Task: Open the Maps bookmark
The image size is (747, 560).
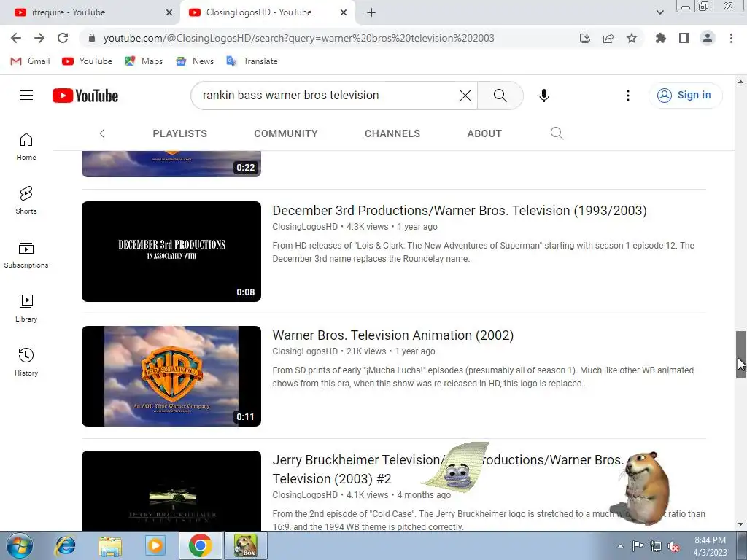Action: (x=144, y=61)
